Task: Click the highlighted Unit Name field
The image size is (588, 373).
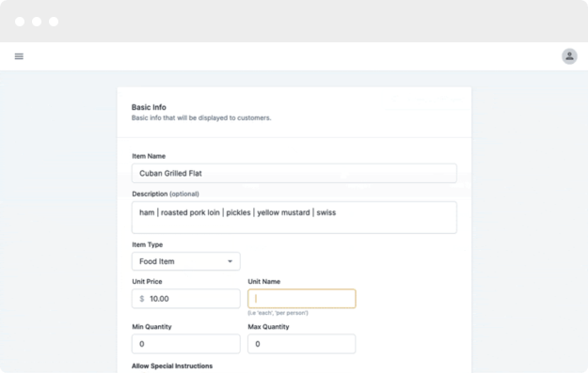Action: [301, 299]
